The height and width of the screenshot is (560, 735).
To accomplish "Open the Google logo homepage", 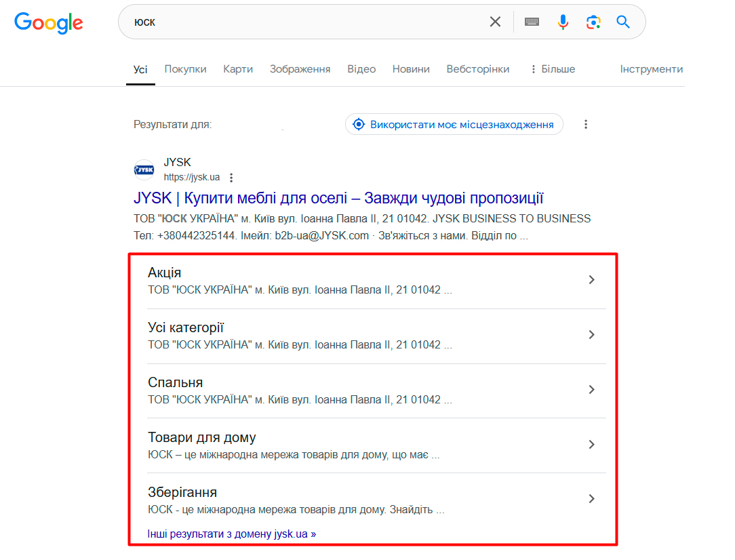I will (48, 22).
